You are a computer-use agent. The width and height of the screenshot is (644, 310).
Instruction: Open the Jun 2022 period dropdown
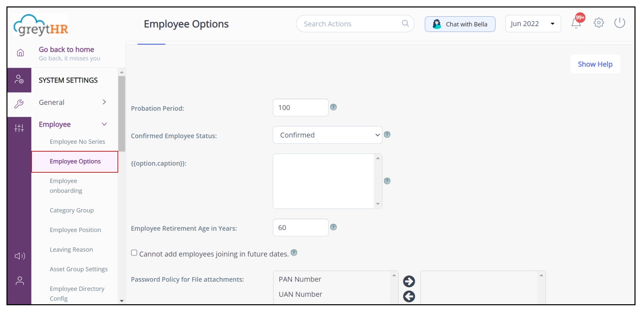click(533, 24)
